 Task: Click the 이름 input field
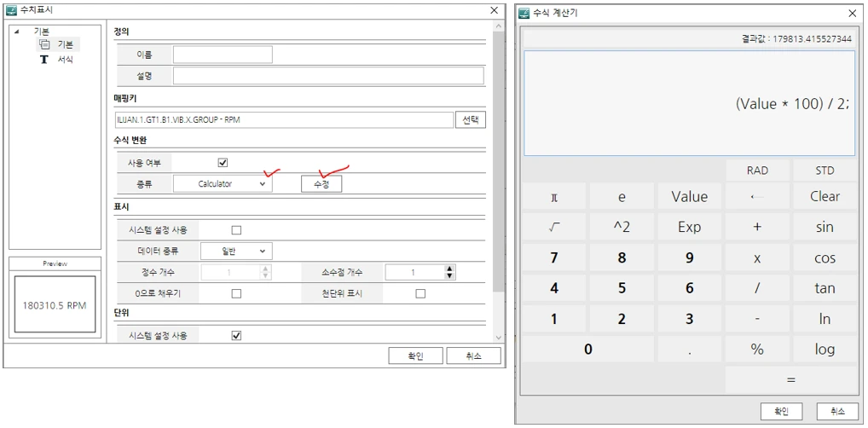tap(223, 55)
